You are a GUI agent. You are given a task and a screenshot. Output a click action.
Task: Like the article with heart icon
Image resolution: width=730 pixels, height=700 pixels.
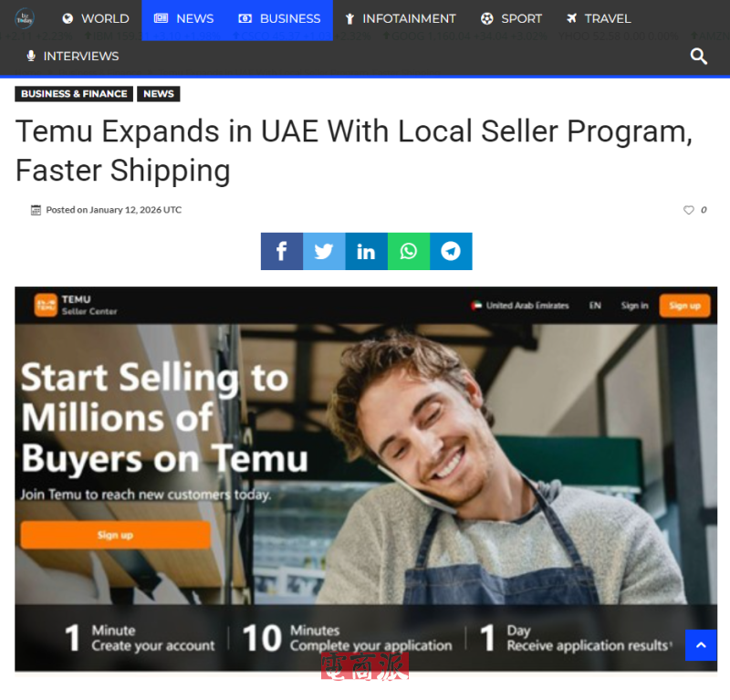coord(689,210)
